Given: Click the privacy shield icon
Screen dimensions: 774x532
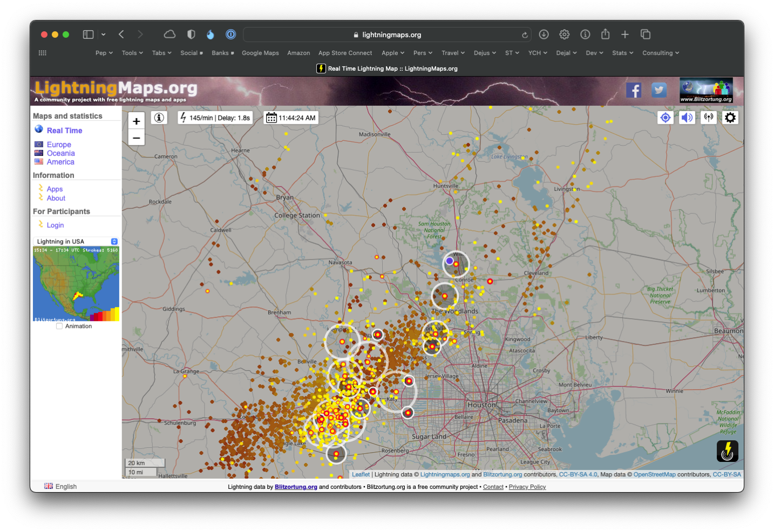Looking at the screenshot, I should (191, 35).
